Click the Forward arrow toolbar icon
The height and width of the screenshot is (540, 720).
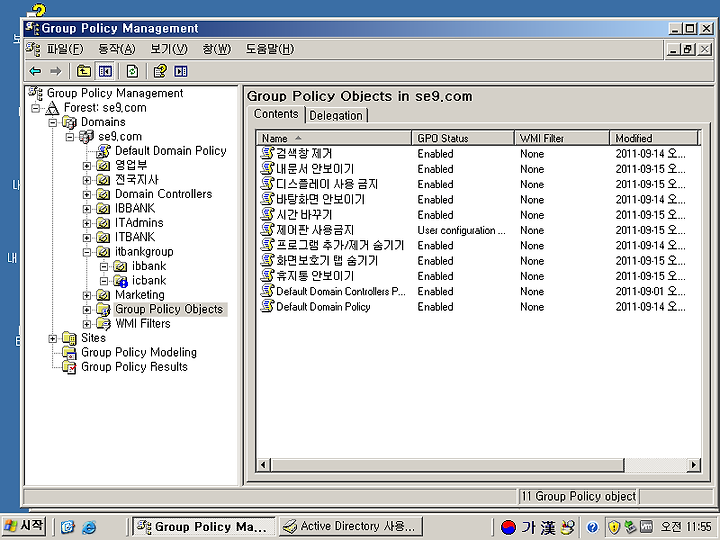[x=56, y=71]
